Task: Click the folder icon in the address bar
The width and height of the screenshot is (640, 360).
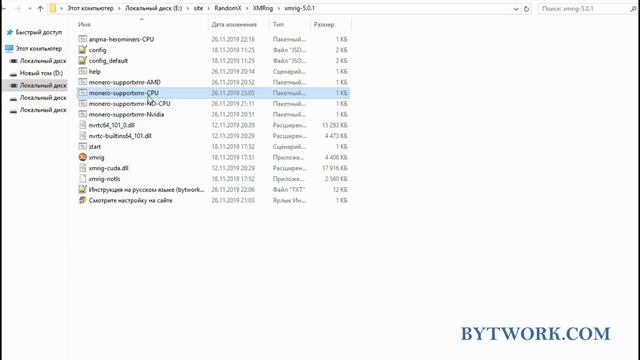Action: (x=53, y=9)
